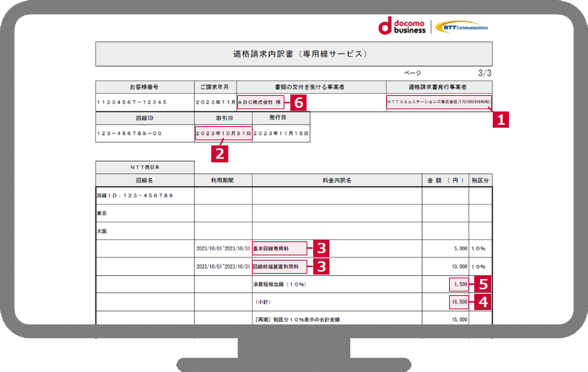
Task: Select the 金額（円） column header
Action: 445,180
